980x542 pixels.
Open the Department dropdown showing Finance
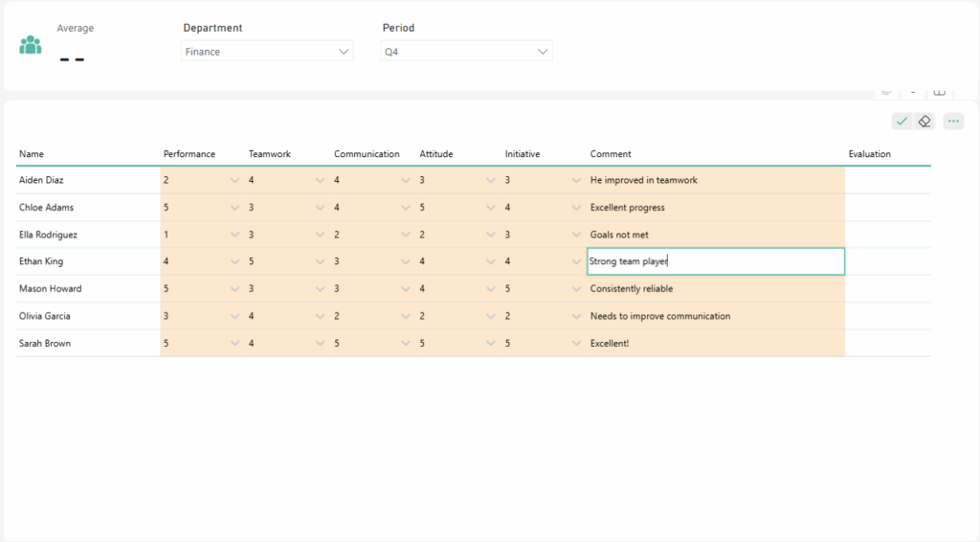[267, 52]
